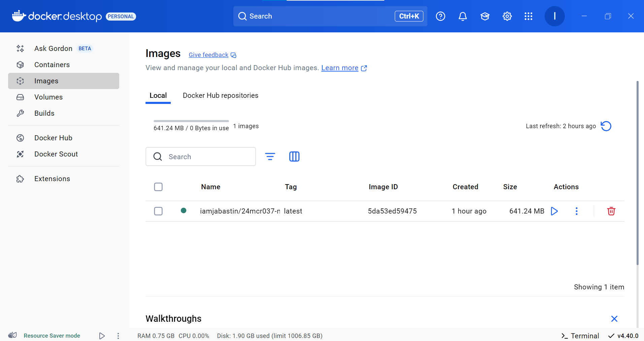The height and width of the screenshot is (341, 644).
Task: Click the Image ID column header
Action: pyautogui.click(x=383, y=187)
